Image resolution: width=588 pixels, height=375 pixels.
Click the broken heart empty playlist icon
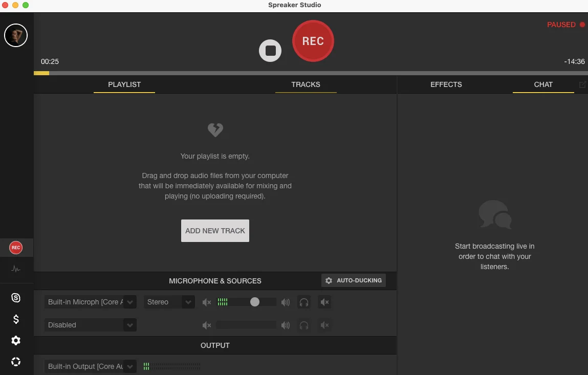pyautogui.click(x=215, y=130)
